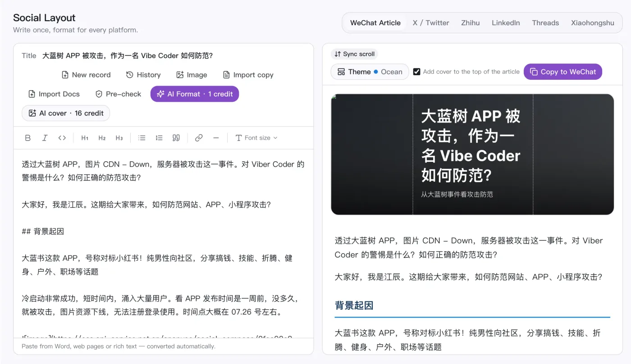
Task: Open the Theme Ocean selector
Action: tap(370, 72)
